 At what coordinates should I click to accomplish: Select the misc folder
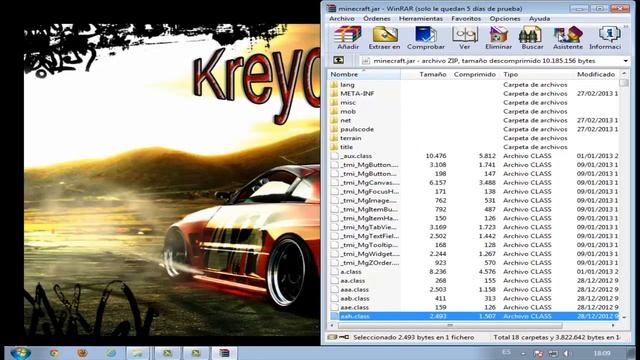coord(348,102)
